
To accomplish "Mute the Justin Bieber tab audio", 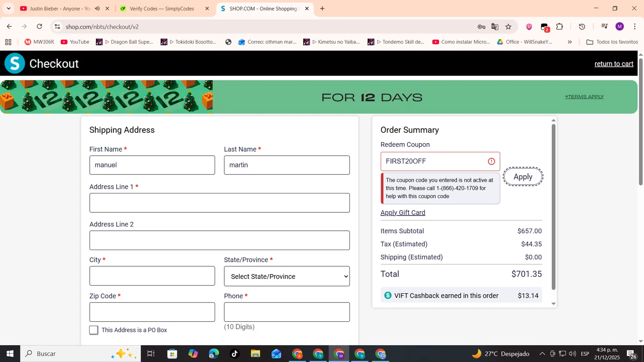I will click(97, 9).
